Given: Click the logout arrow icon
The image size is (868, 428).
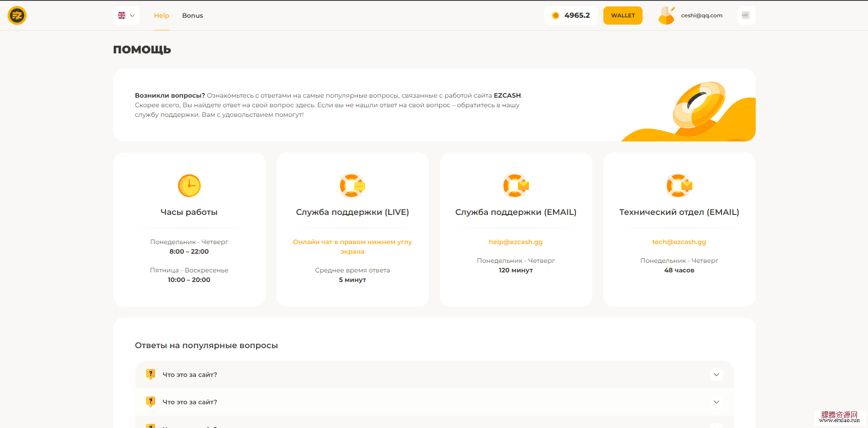Looking at the screenshot, I should point(746,16).
